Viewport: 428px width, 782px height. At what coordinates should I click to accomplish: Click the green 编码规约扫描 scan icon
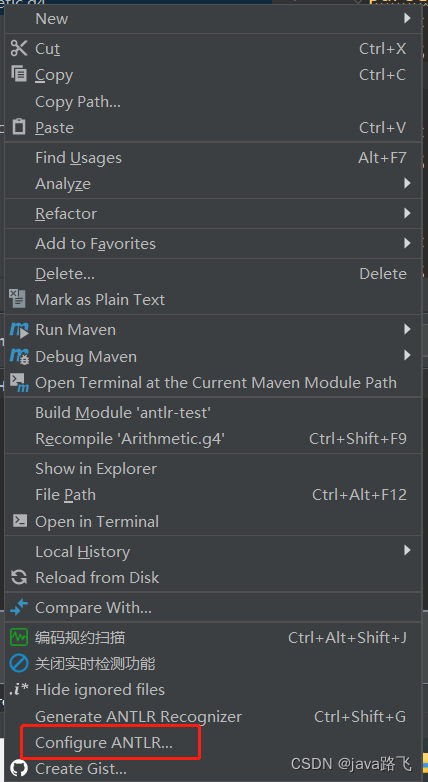pos(19,637)
